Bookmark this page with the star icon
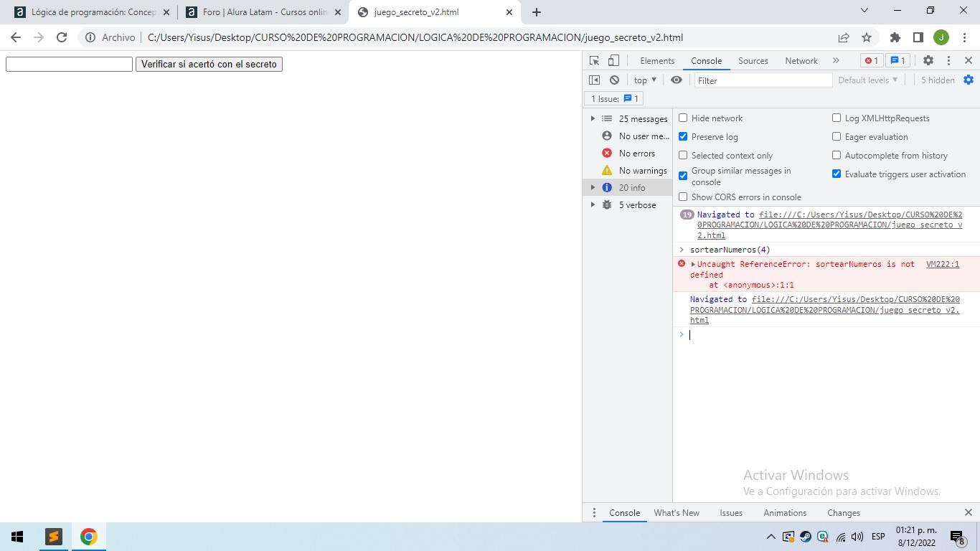 (867, 37)
